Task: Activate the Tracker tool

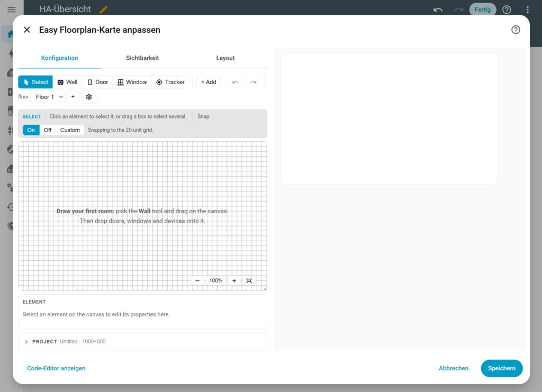Action: (x=170, y=82)
